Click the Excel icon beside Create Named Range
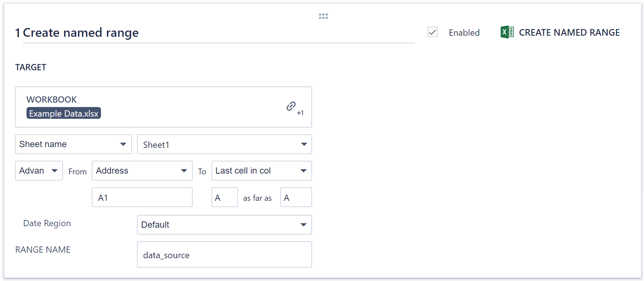 [x=507, y=32]
